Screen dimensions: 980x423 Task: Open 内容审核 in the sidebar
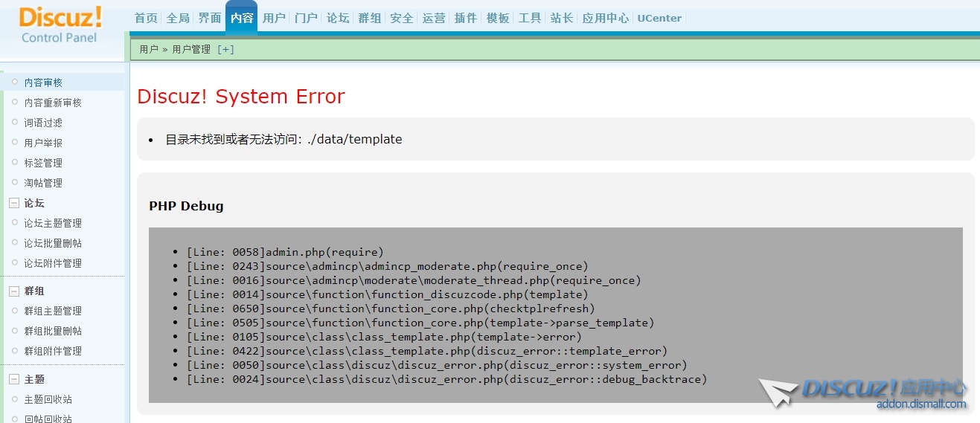[x=43, y=83]
